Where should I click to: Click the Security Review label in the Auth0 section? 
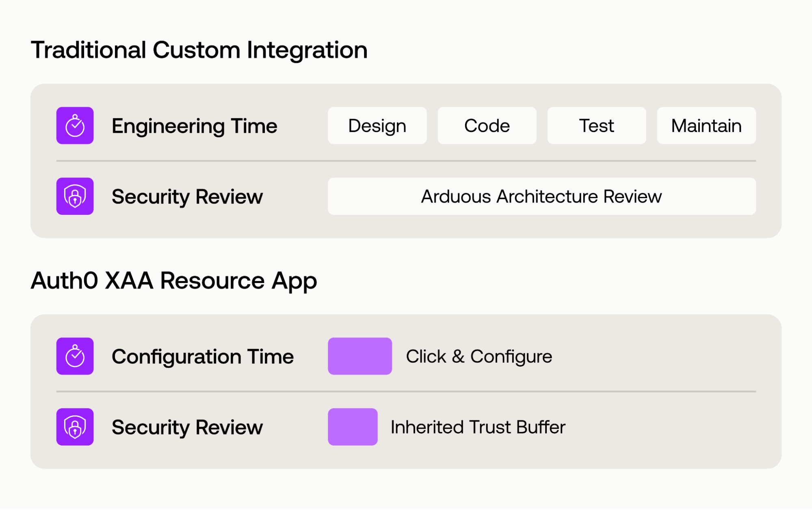tap(187, 427)
